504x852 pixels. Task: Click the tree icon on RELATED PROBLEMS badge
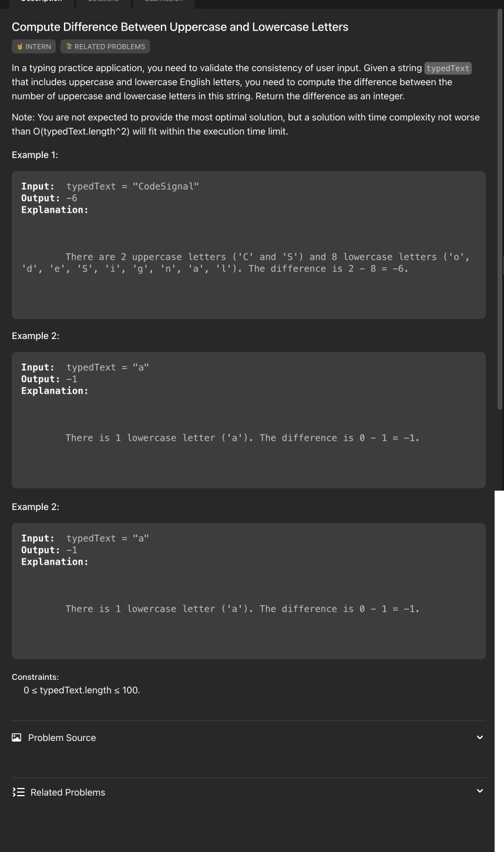tap(69, 46)
